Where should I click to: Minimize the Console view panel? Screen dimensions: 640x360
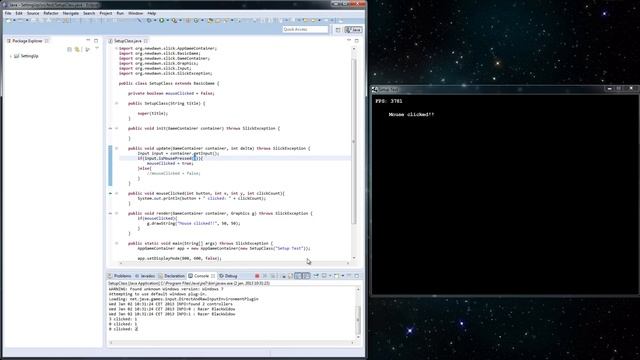point(349,276)
